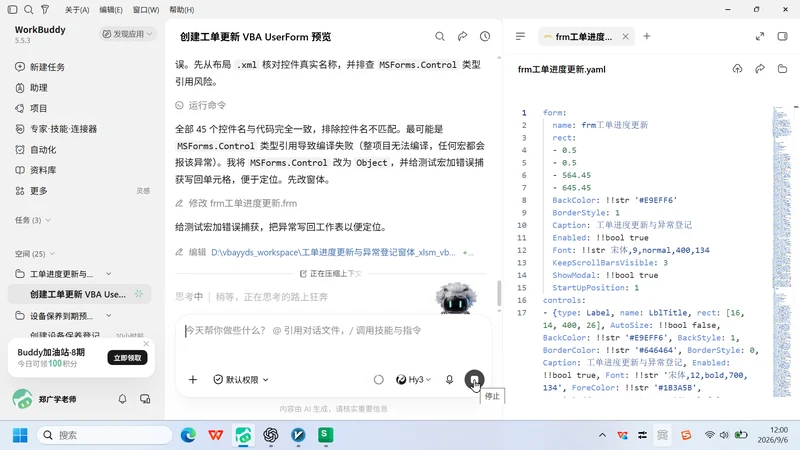
Task: Activate the microphone voice input
Action: point(449,380)
